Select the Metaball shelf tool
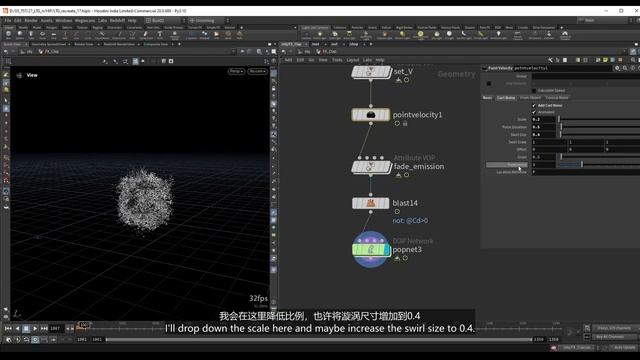This screenshot has width=640, height=360. [204, 35]
